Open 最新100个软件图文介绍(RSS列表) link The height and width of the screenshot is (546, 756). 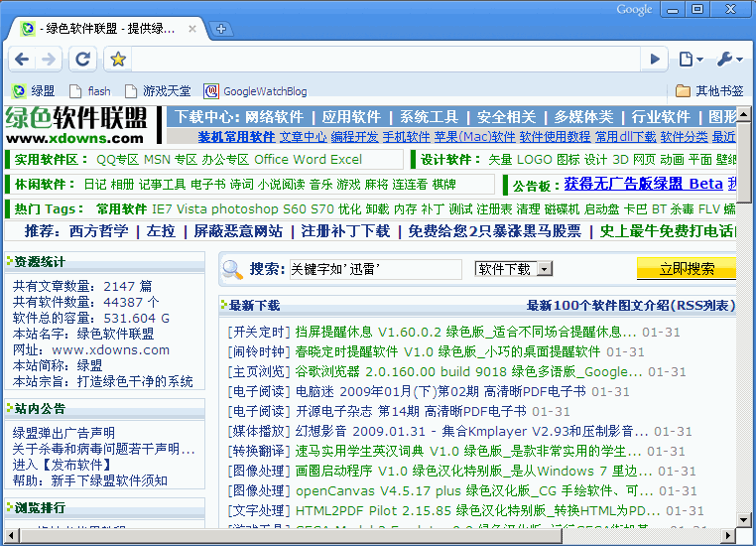[631, 306]
